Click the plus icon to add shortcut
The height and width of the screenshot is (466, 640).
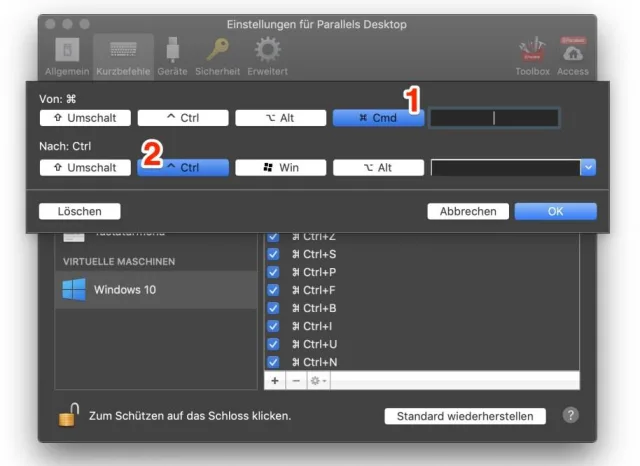[x=273, y=381]
